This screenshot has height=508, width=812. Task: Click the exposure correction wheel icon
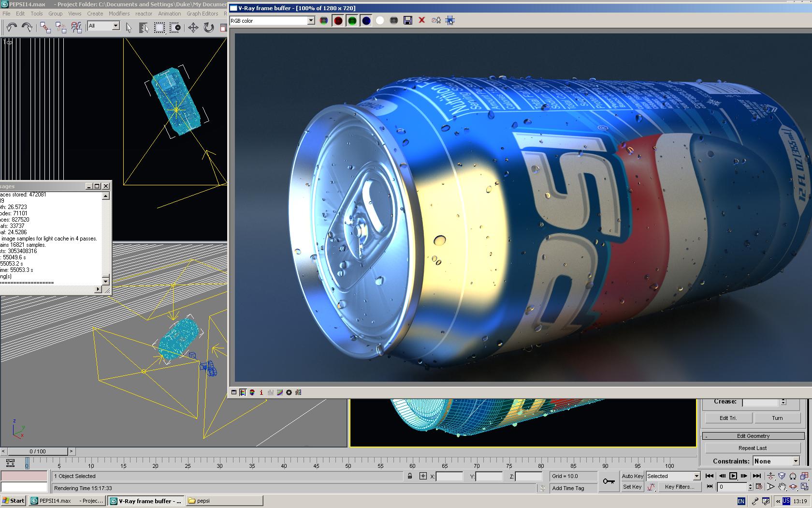coord(289,392)
